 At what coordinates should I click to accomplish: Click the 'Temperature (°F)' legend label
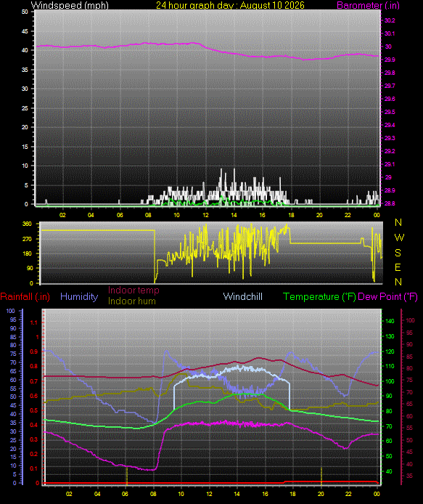tap(319, 296)
